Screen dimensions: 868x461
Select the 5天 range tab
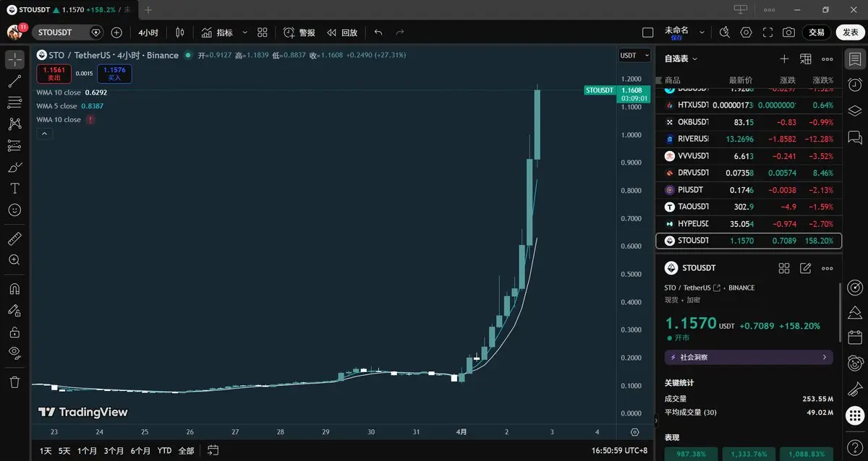click(x=64, y=450)
